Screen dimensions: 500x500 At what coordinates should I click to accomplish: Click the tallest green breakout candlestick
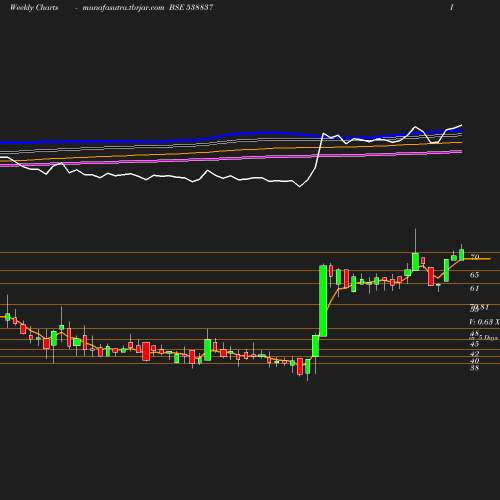(x=323, y=301)
